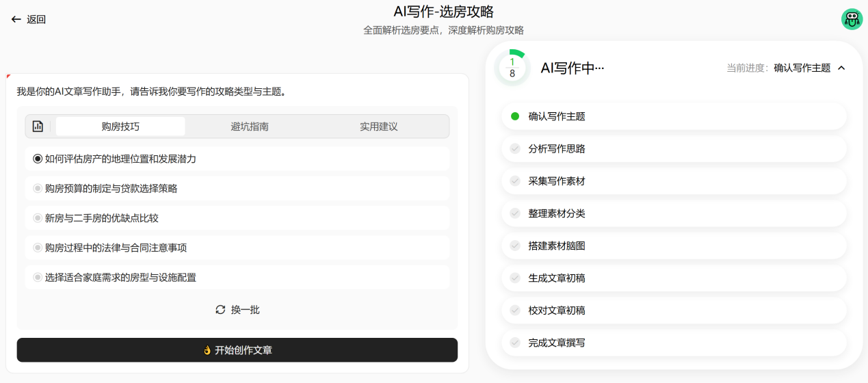Click check icon beside 完成文章撰写

coord(515,343)
